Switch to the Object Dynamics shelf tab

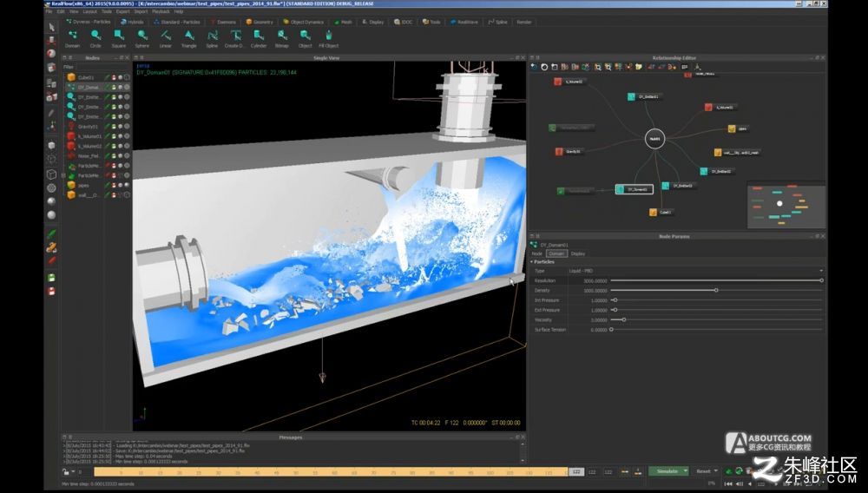pyautogui.click(x=303, y=22)
